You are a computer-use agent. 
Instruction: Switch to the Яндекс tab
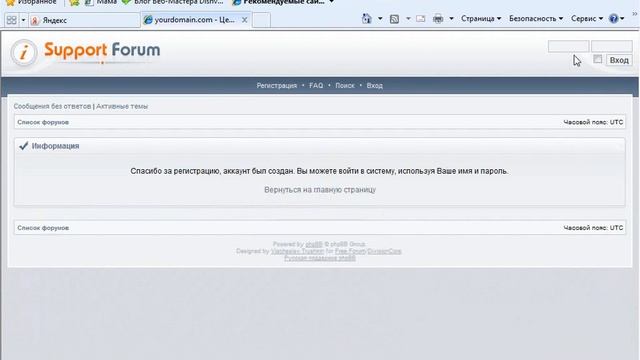pyautogui.click(x=84, y=20)
